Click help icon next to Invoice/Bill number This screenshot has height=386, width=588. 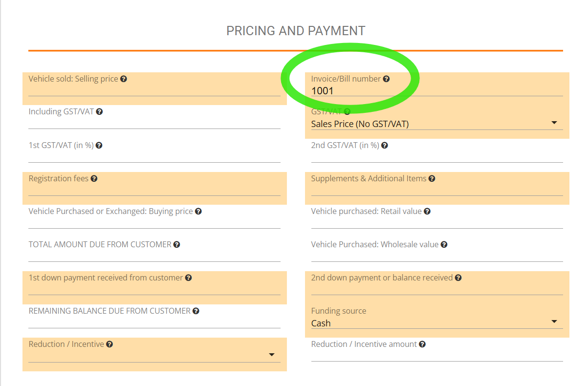pyautogui.click(x=386, y=79)
